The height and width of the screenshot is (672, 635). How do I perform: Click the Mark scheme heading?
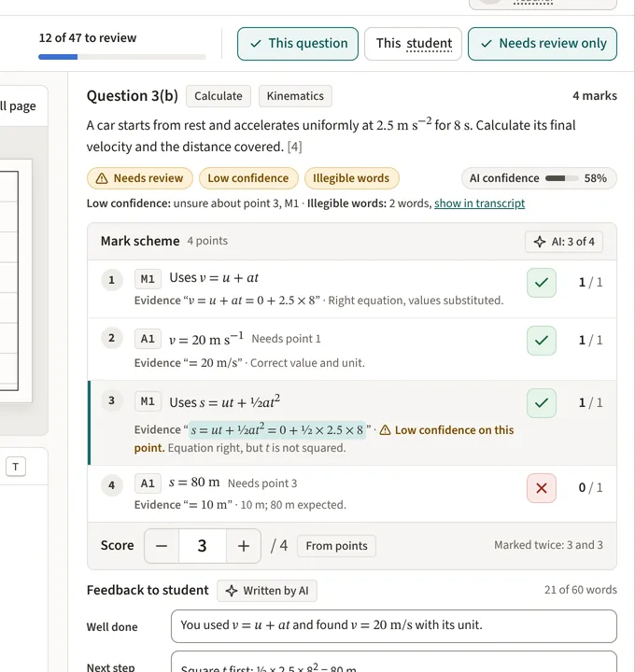(x=140, y=242)
